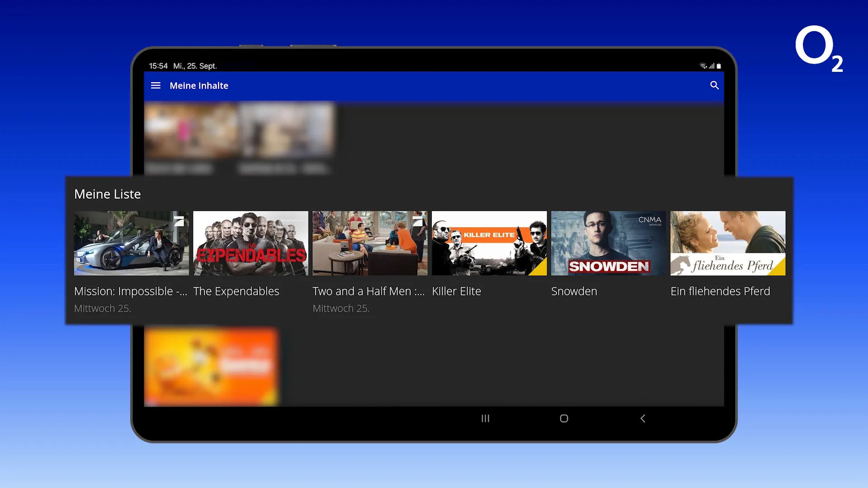Open the Two and a Half Men thumbnail

pos(370,243)
